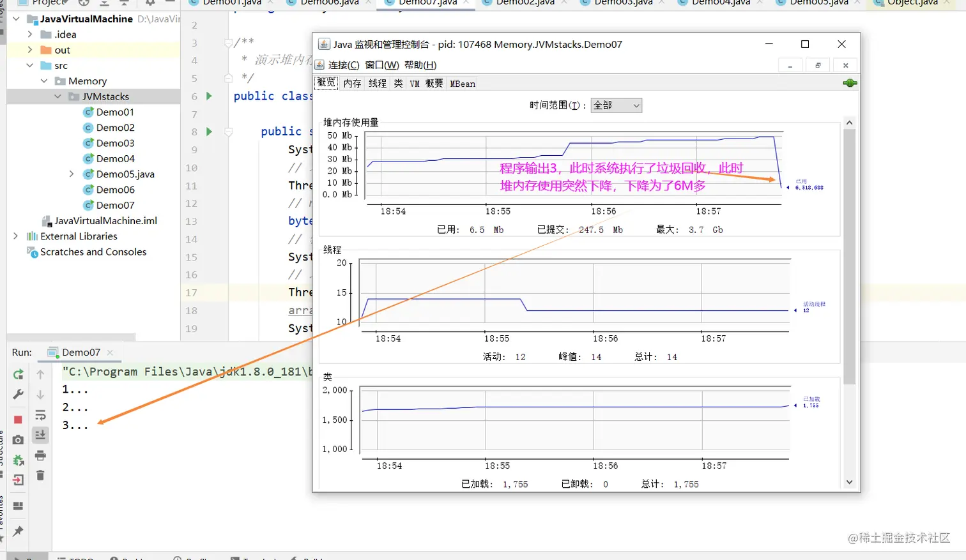
Task: Stop the running program with red square
Action: click(x=18, y=420)
